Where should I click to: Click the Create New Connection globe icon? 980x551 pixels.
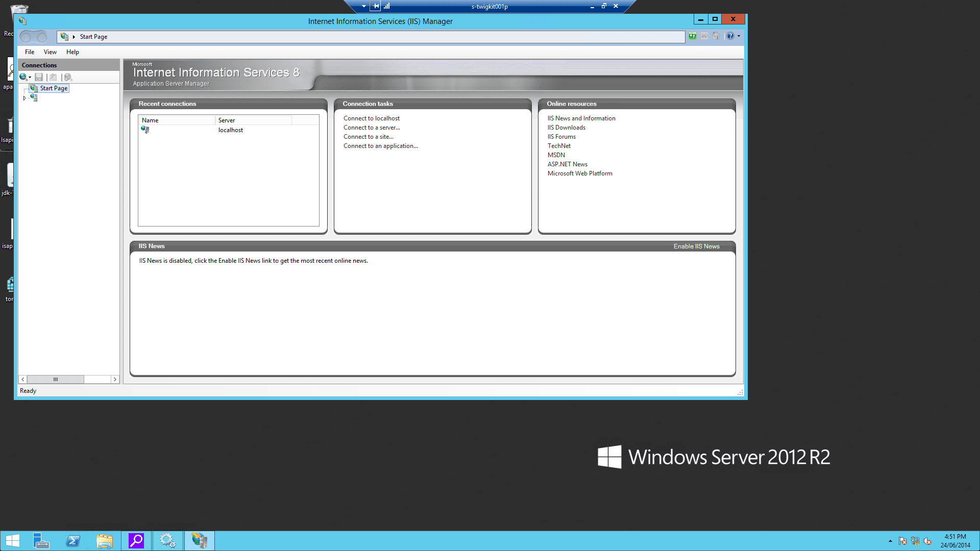tap(23, 77)
